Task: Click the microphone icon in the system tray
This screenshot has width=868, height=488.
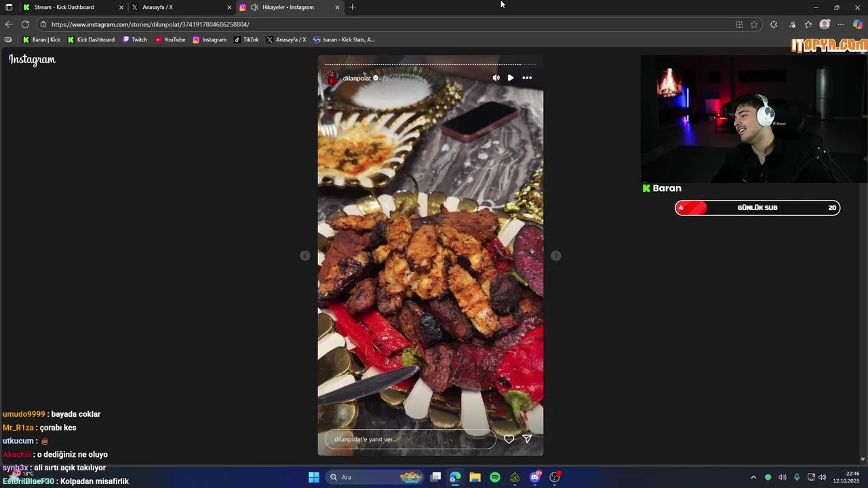Action: tap(797, 477)
